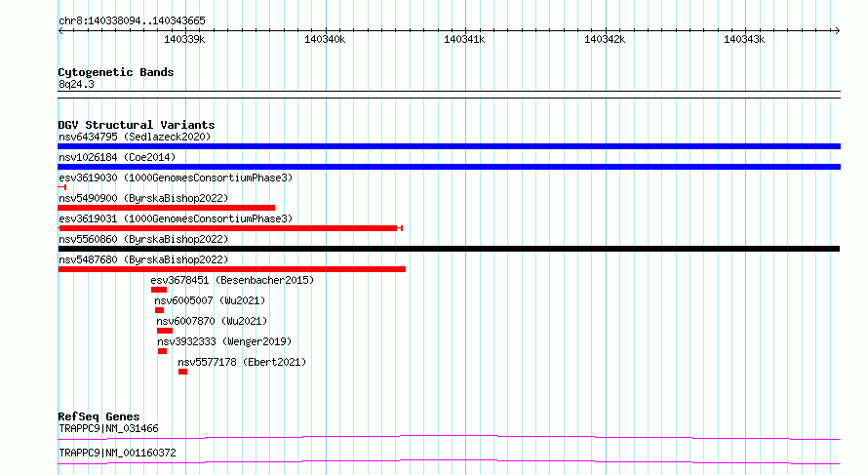Image resolution: width=868 pixels, height=475 pixels.
Task: Open esv3619030 (1000GenomesConsortiumPhase3) label
Action: tap(176, 178)
